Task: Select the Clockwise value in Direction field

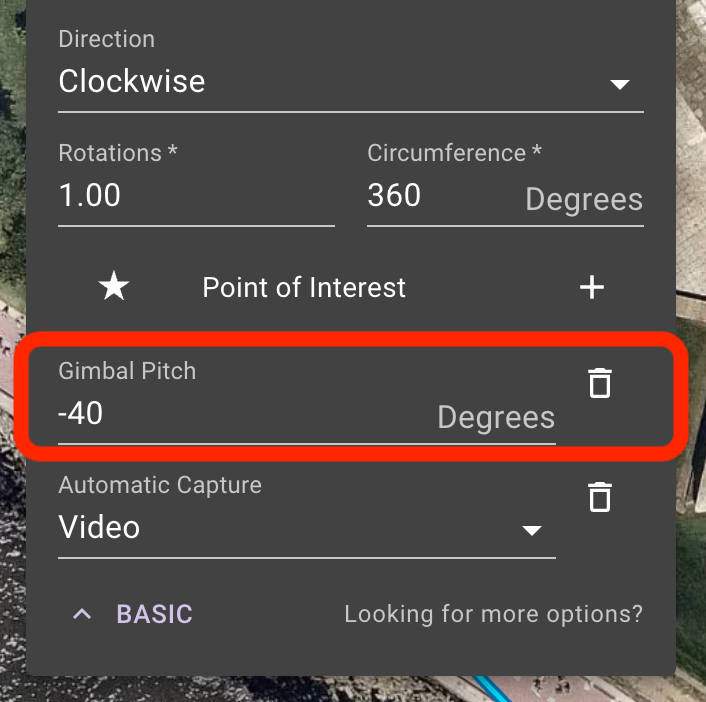Action: pos(131,82)
